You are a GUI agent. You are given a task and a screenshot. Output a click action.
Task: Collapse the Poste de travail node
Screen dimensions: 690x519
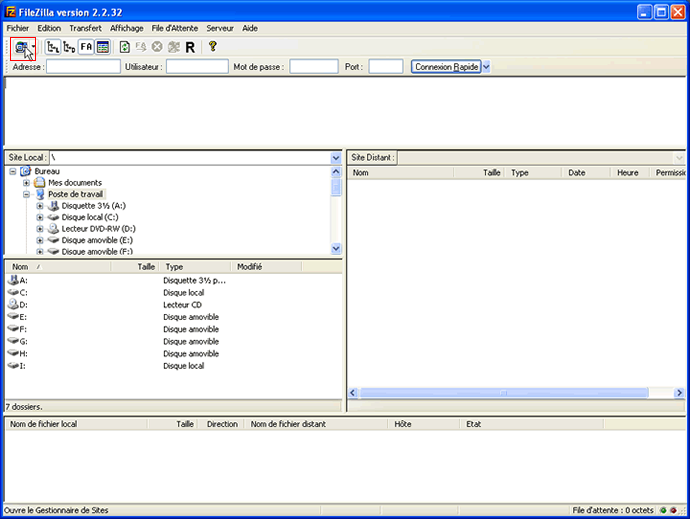coord(26,194)
